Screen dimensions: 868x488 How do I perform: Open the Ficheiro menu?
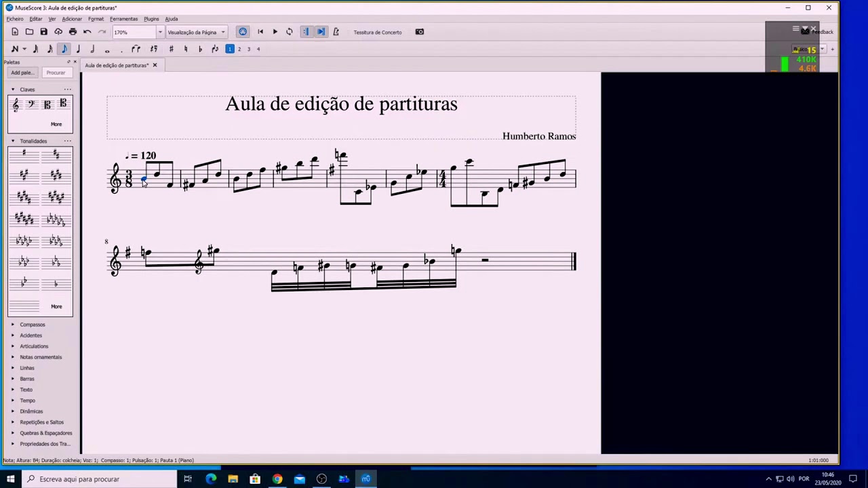pyautogui.click(x=15, y=19)
